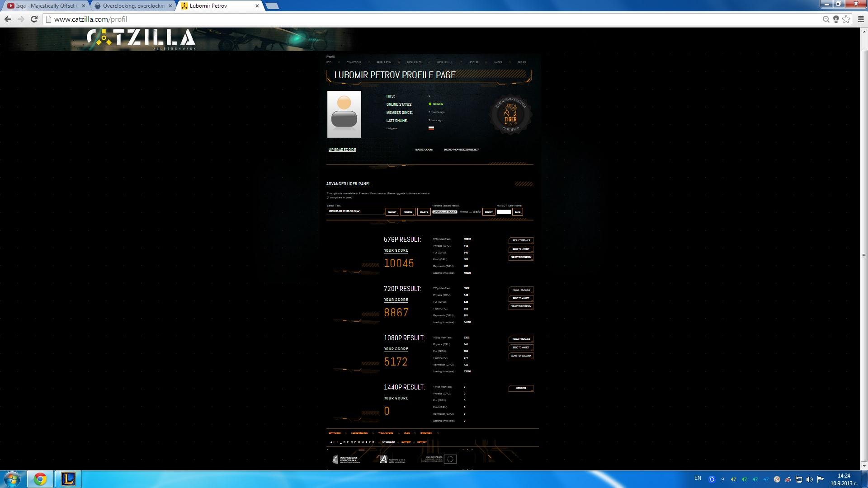
Task: Open the Groups menu item
Action: pos(522,62)
